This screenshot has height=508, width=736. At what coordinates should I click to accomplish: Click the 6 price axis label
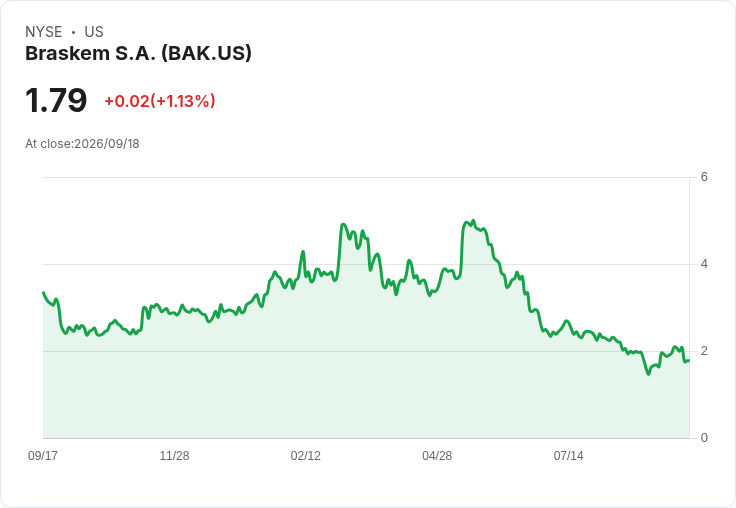point(704,177)
